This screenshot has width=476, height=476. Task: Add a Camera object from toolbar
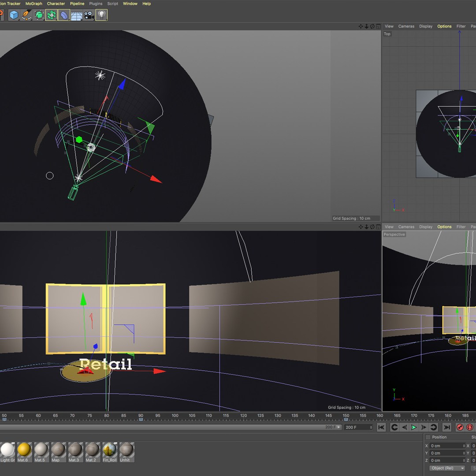pyautogui.click(x=89, y=15)
